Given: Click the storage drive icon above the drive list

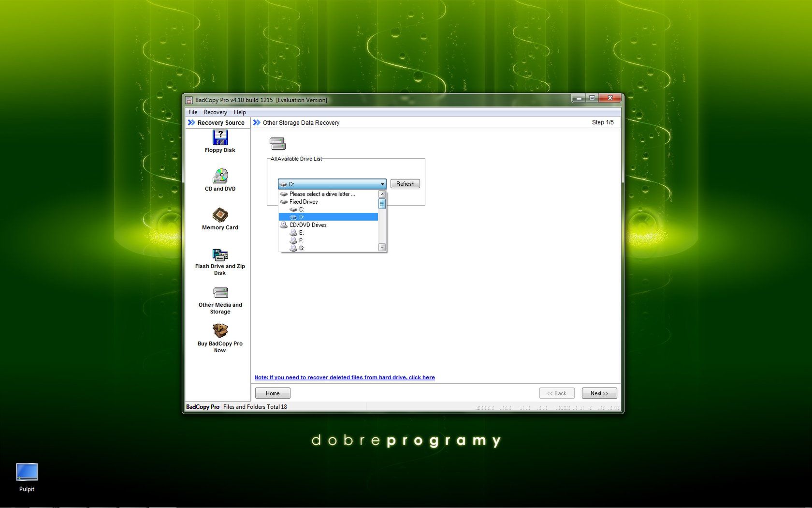Looking at the screenshot, I should (x=278, y=144).
